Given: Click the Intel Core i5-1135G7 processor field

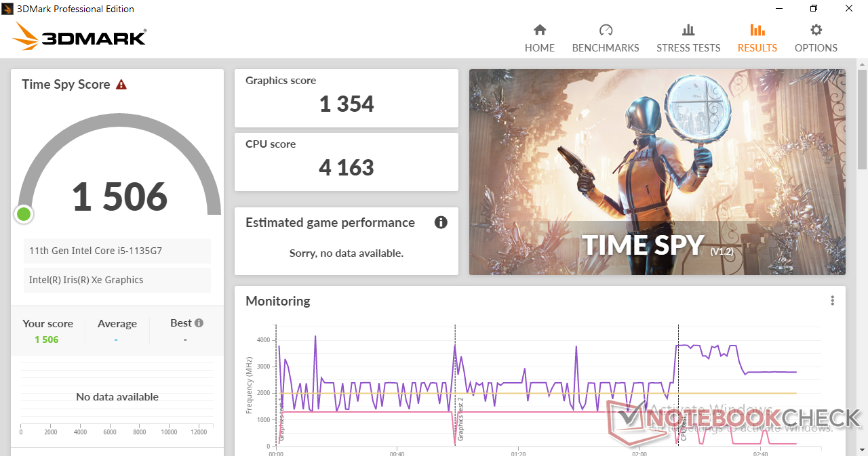Looking at the screenshot, I should pos(117,251).
